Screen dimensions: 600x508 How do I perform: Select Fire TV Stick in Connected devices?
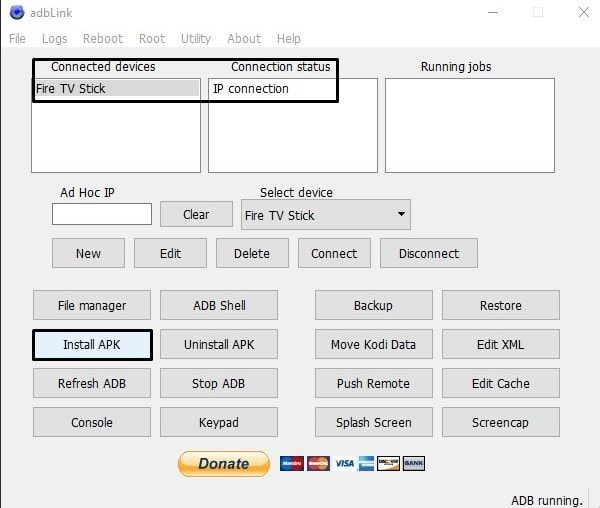(x=116, y=89)
